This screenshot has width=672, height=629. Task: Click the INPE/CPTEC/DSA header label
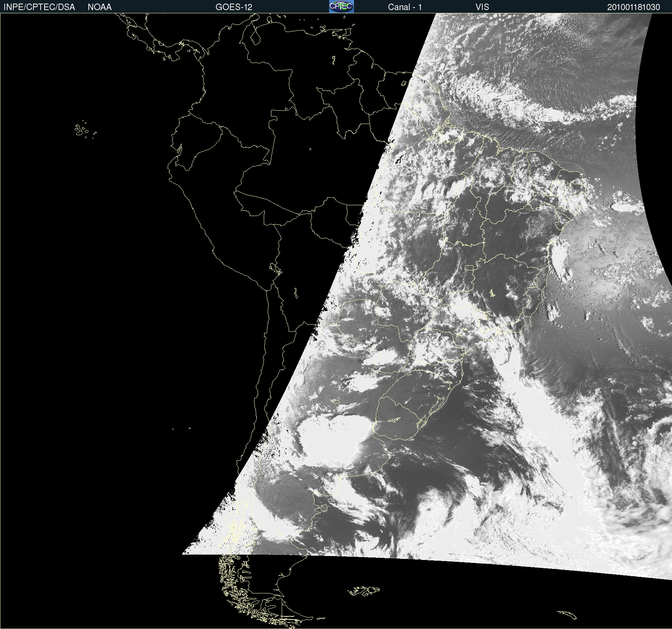pyautogui.click(x=39, y=7)
